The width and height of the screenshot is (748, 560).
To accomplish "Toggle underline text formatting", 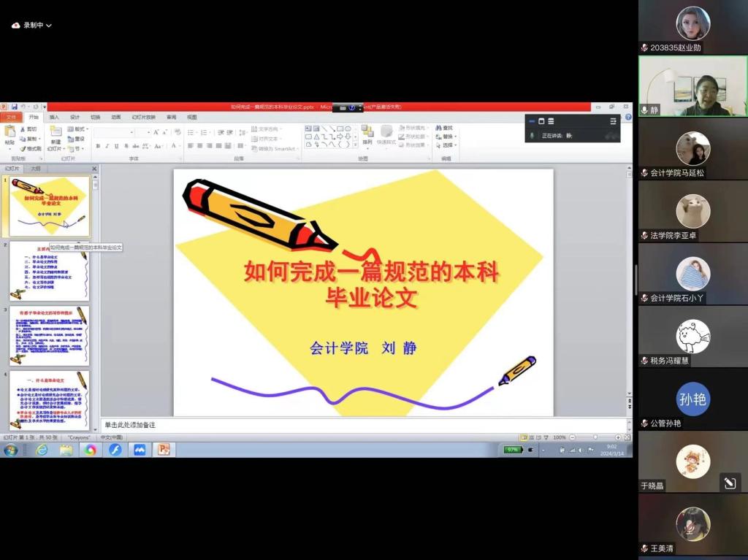I will point(117,146).
